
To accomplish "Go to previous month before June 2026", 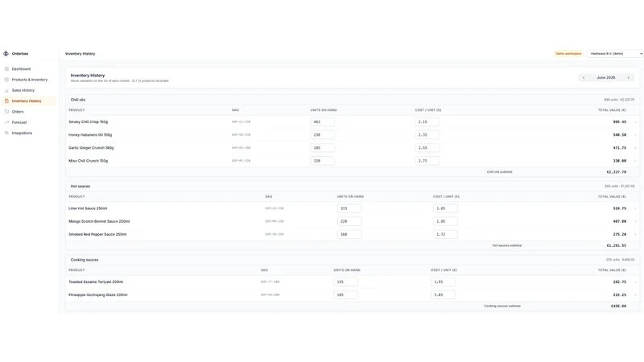I will click(583, 77).
